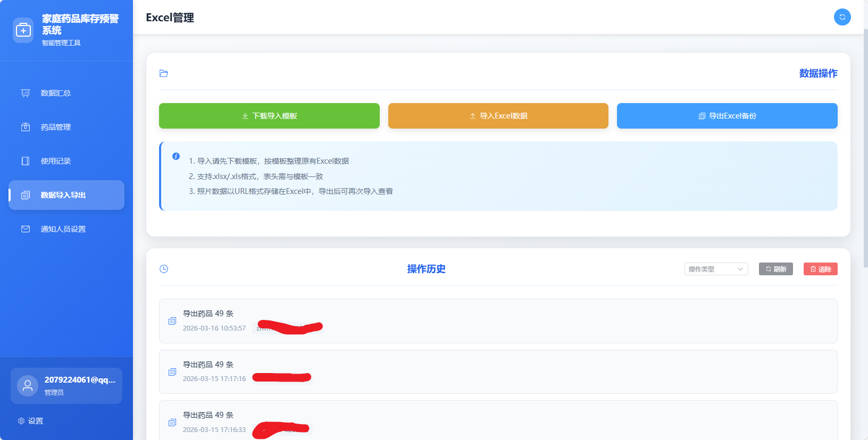Click the 数据操作 card title
Screen dimensions: 868x440
tap(818, 73)
